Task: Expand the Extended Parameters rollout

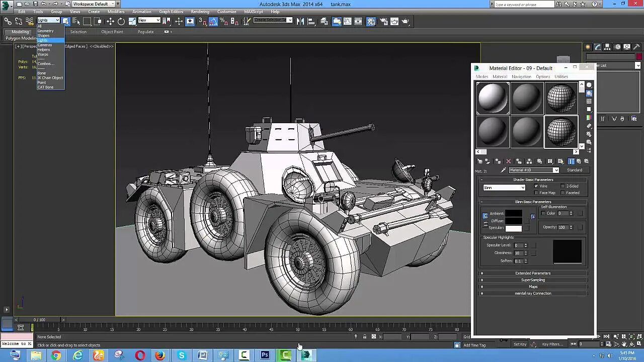Action: point(533,274)
